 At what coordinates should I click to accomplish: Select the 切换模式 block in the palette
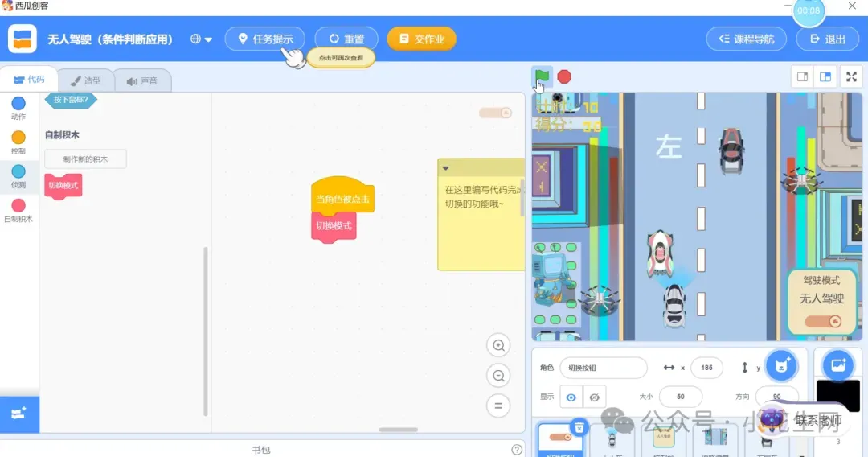pos(63,186)
